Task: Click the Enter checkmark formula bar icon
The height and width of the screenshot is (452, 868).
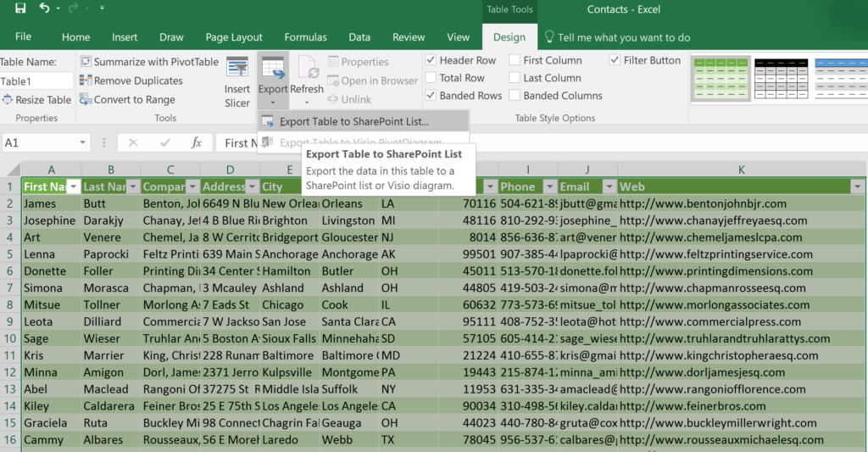Action: pos(165,143)
